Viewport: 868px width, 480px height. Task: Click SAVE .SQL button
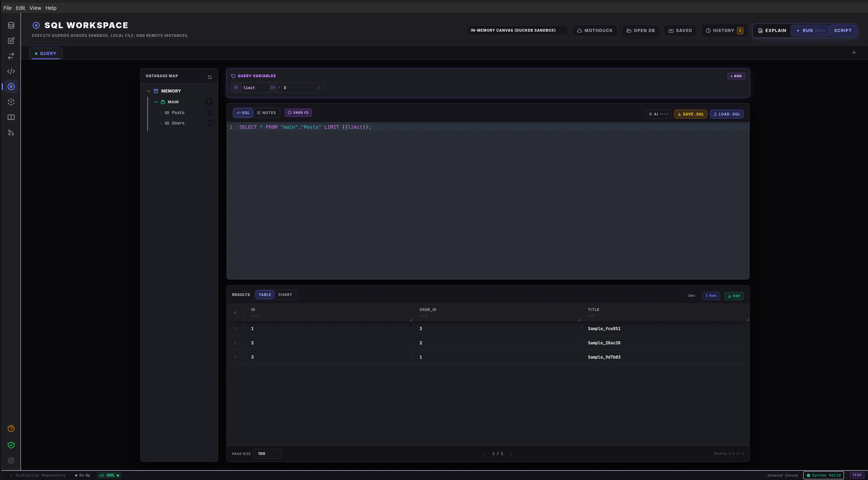691,114
